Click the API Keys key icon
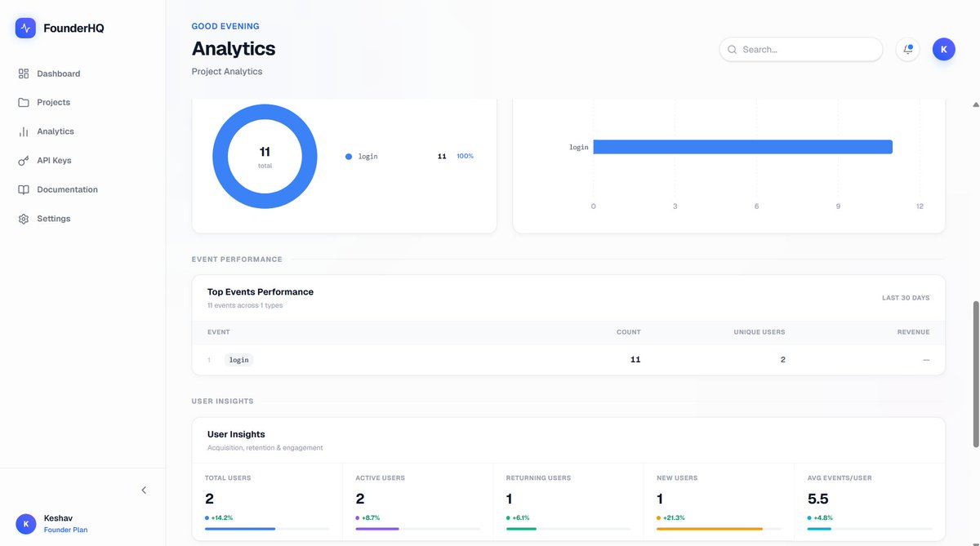Viewport: 980px width, 546px height. pos(24,161)
